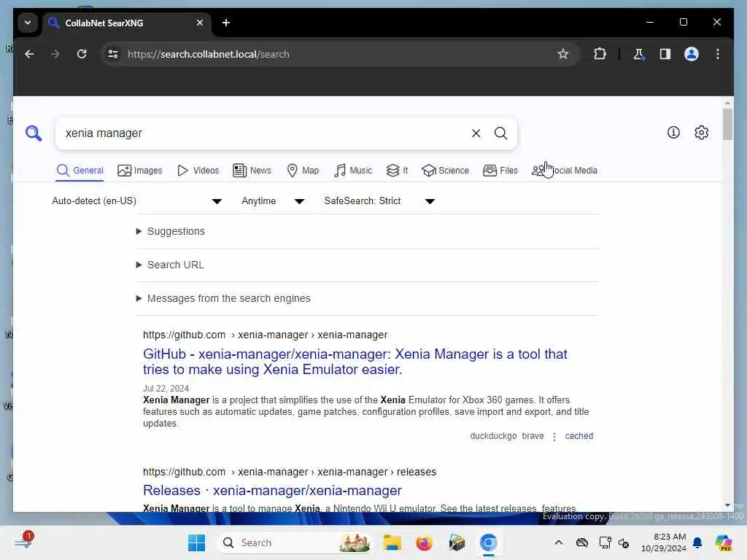Open the Chromium browser taskbar icon
The width and height of the screenshot is (747, 560).
(488, 542)
